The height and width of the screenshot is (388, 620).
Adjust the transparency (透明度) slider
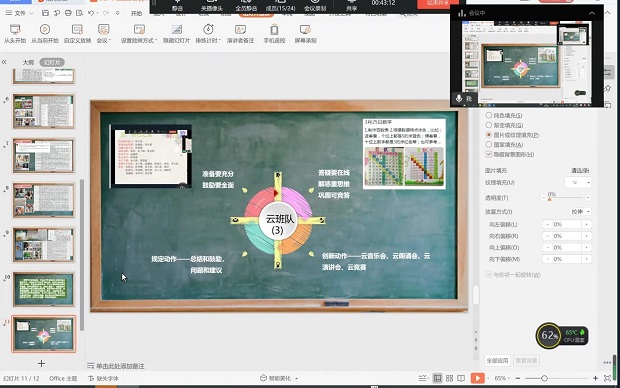coord(550,198)
